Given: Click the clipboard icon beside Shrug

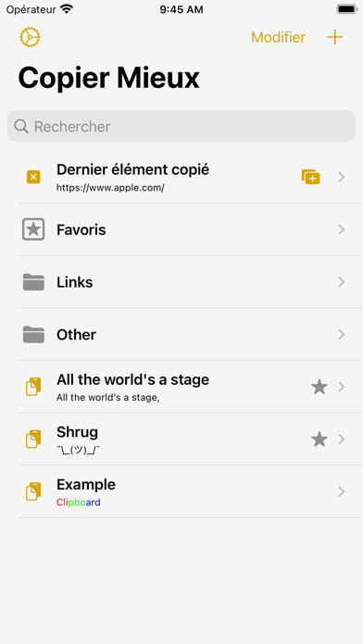Looking at the screenshot, I should (x=33, y=440).
